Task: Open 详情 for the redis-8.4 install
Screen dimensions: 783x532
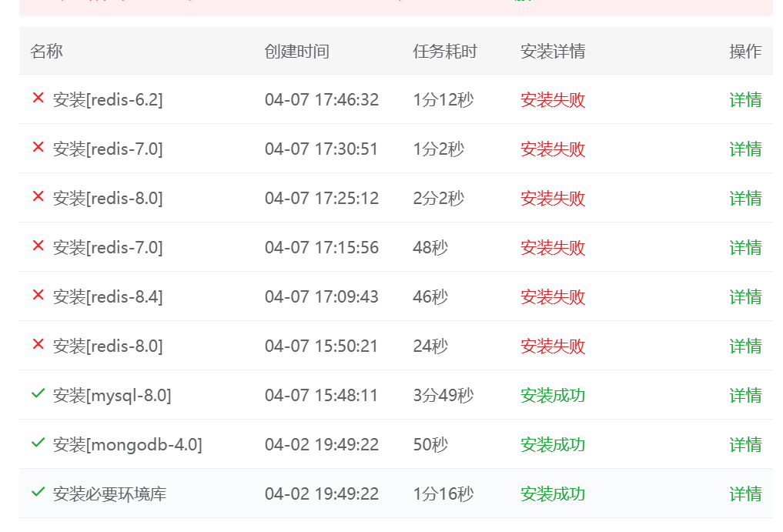Action: click(x=745, y=296)
